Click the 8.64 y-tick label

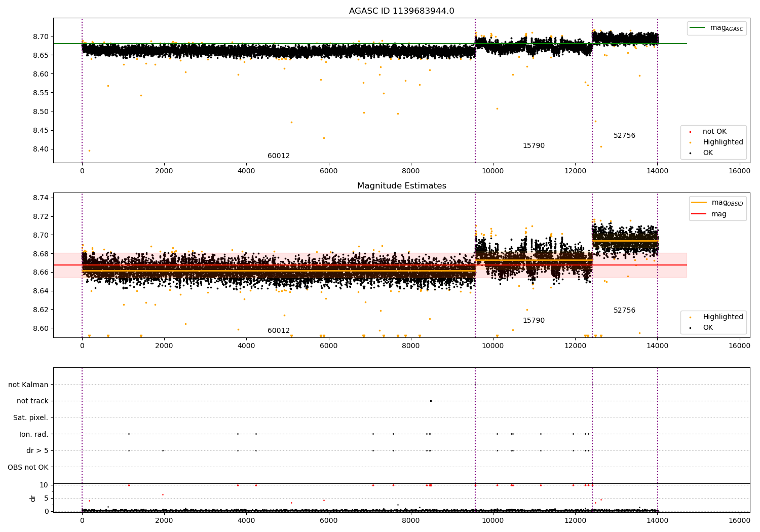tap(41, 291)
